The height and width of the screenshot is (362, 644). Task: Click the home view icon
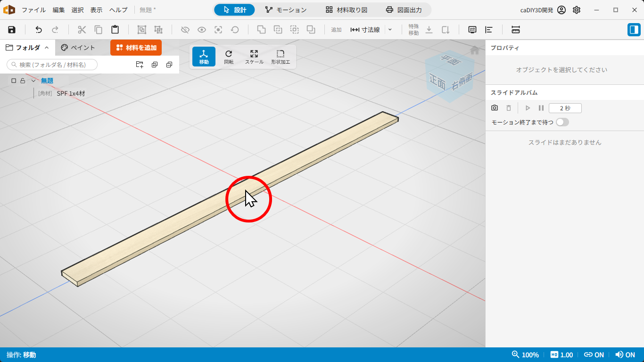click(x=475, y=50)
